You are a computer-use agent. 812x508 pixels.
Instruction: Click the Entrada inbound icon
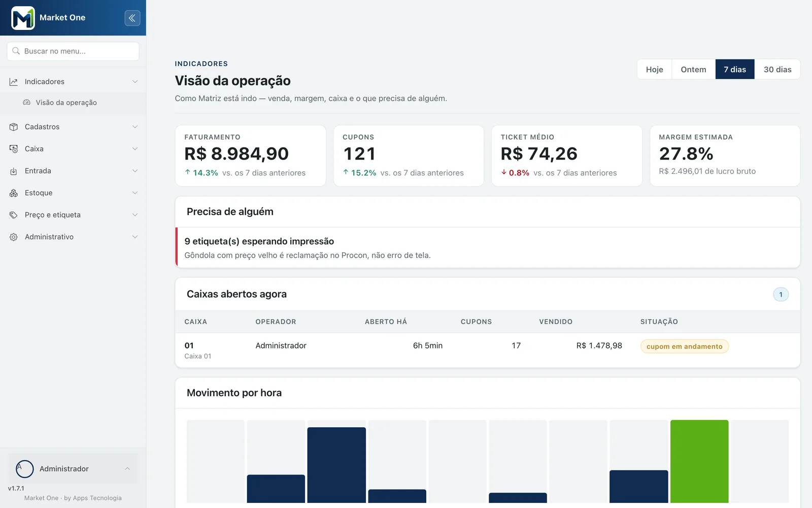pos(14,171)
